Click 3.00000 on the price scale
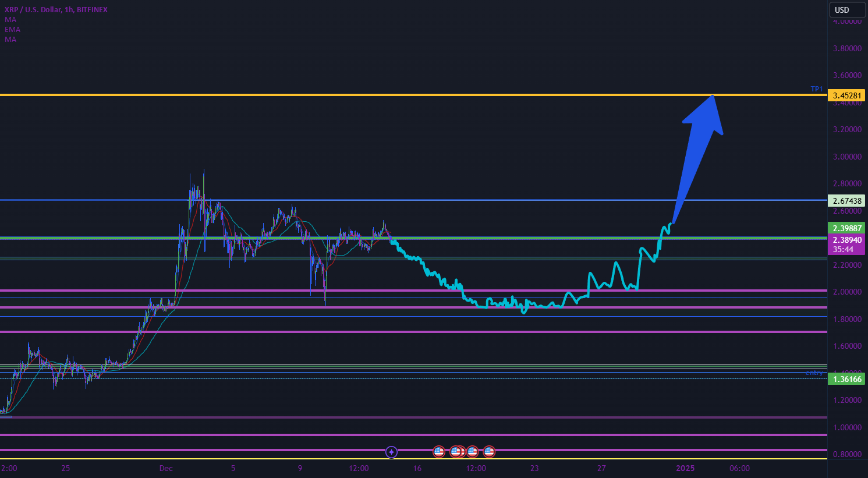868x478 pixels. 847,157
